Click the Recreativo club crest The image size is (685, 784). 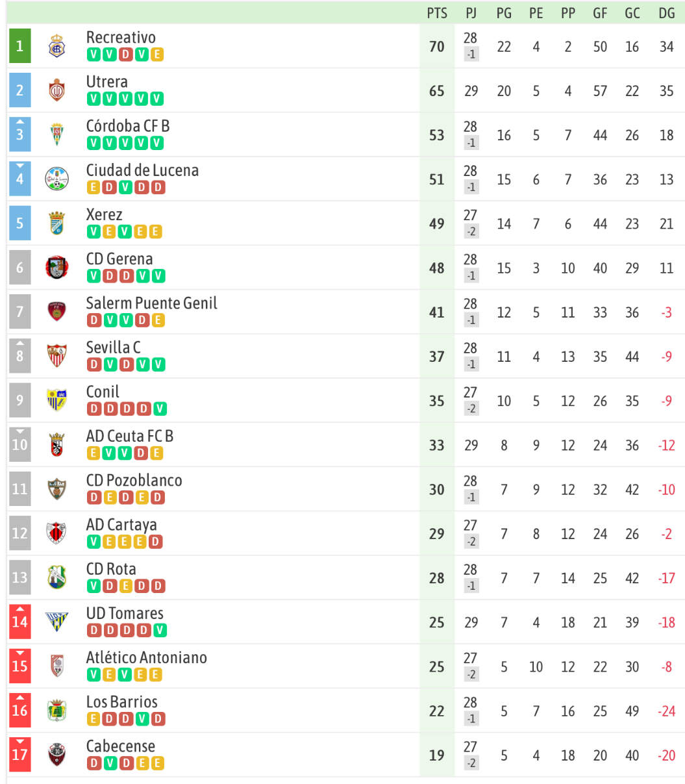57,46
